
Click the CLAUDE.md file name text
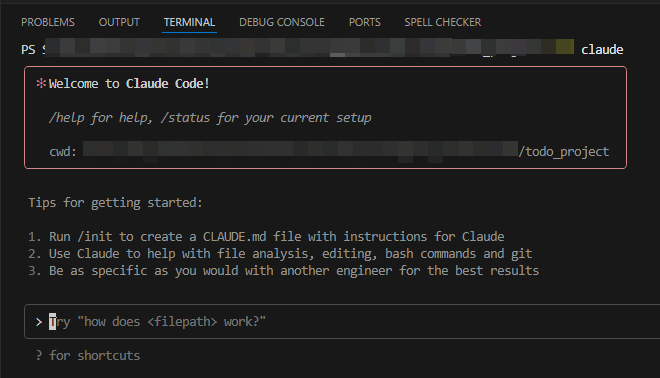coord(234,237)
